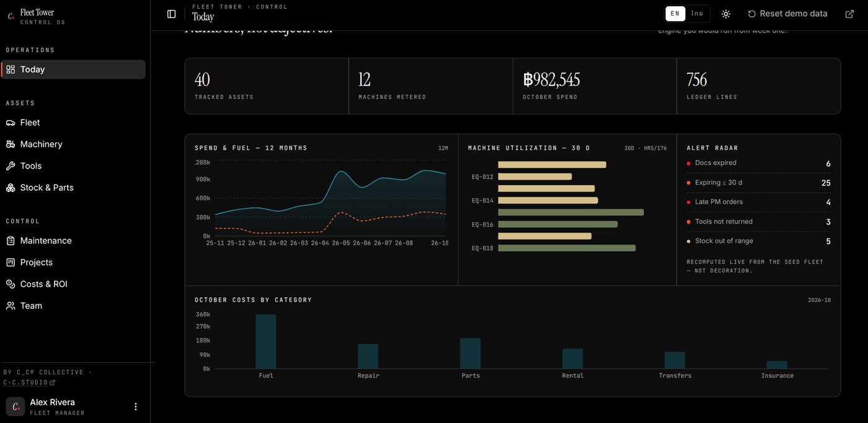Open Fleet in the sidebar

click(73, 123)
